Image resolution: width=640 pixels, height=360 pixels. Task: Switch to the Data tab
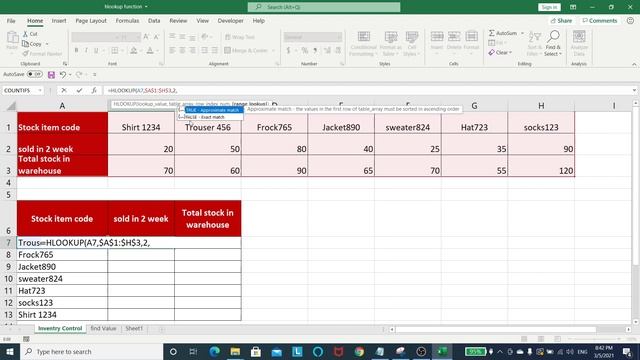(x=154, y=20)
